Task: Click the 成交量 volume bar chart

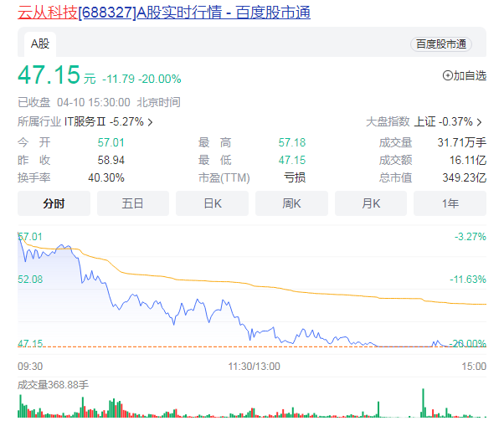Action: (251, 406)
